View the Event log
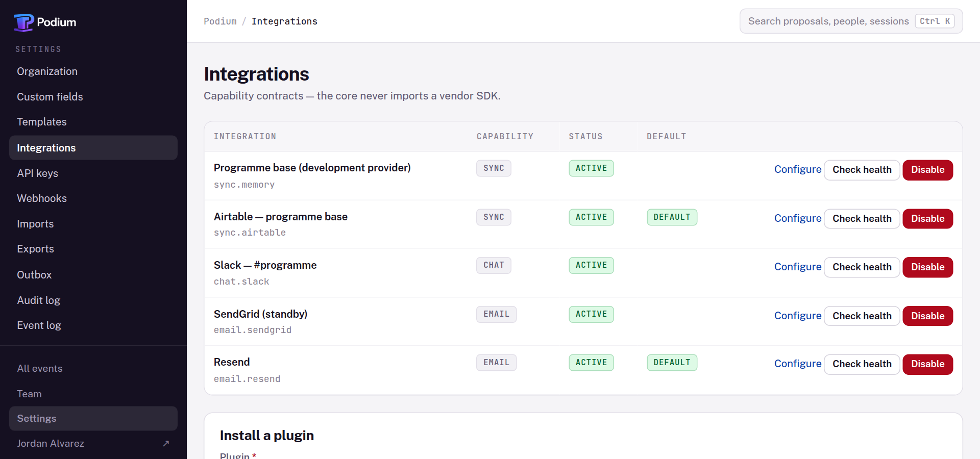Image resolution: width=980 pixels, height=459 pixels. [93, 325]
